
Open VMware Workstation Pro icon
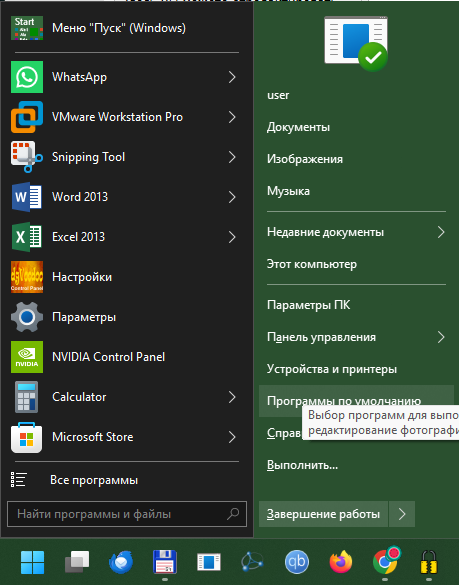pyautogui.click(x=27, y=117)
